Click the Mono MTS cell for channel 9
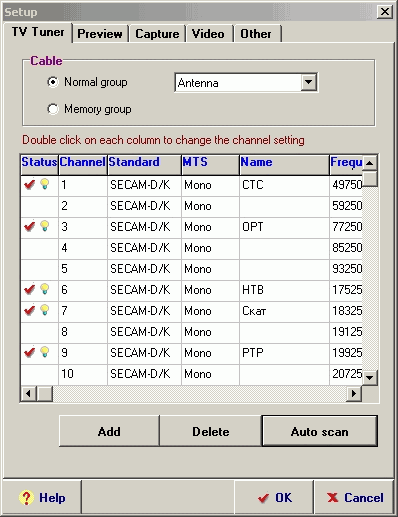This screenshot has height=517, width=398. pyautogui.click(x=210, y=353)
